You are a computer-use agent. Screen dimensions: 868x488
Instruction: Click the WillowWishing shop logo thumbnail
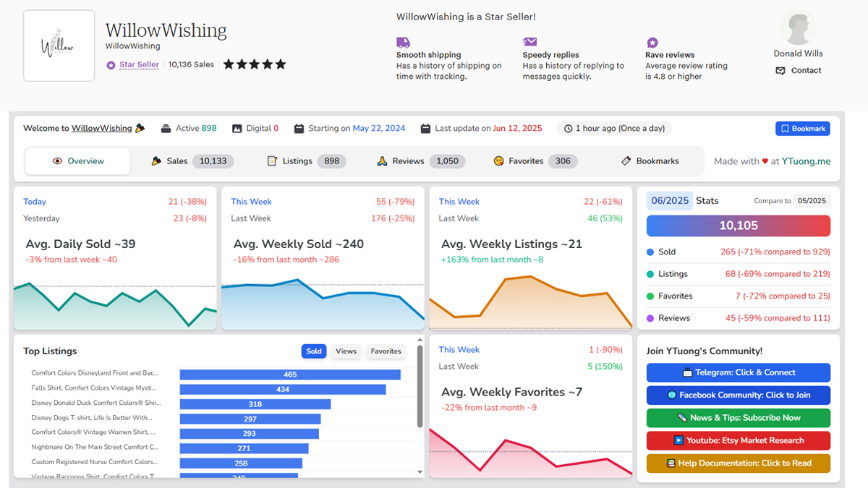[x=59, y=46]
